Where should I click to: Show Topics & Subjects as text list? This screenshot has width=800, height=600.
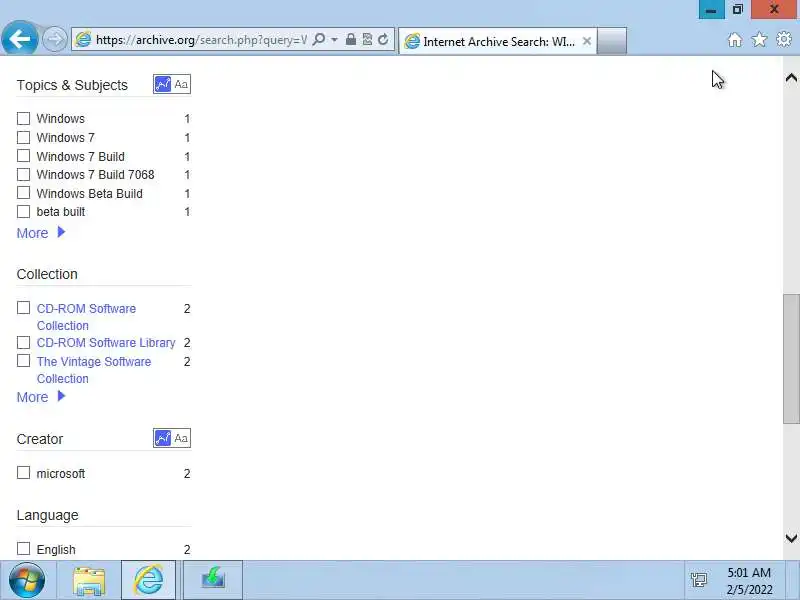point(181,84)
